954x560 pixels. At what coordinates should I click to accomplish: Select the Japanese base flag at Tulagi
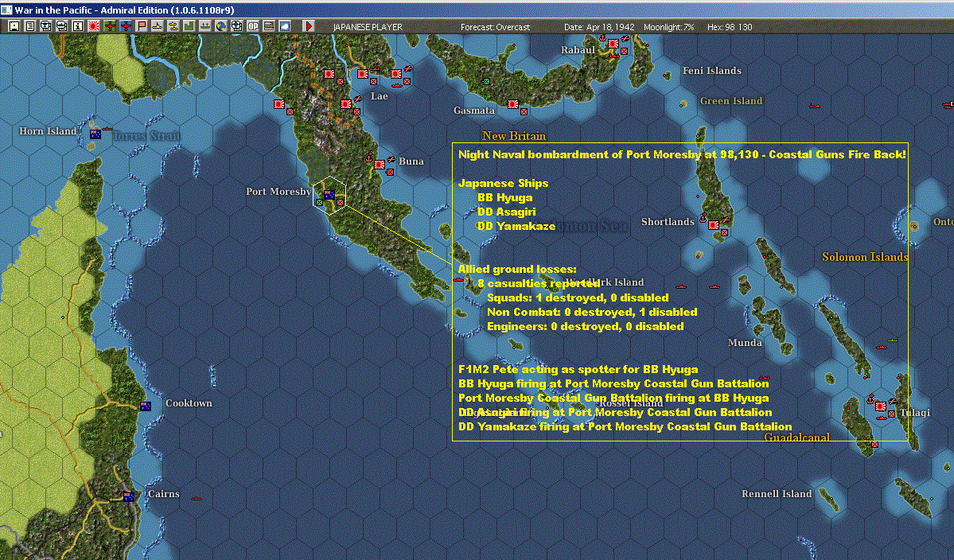tap(880, 406)
